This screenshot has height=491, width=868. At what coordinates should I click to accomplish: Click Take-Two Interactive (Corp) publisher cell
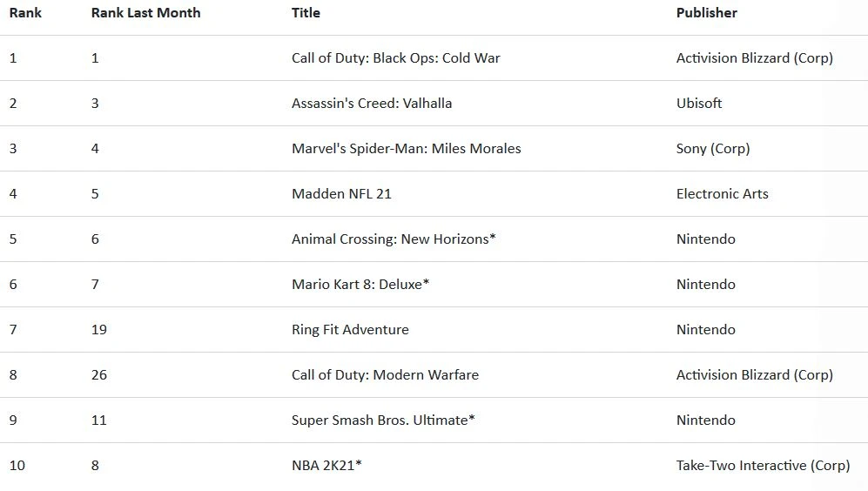coord(763,466)
